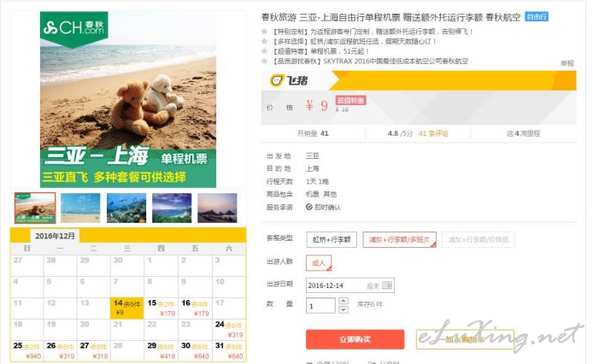Click the blue 自由行 tag badge

(537, 17)
